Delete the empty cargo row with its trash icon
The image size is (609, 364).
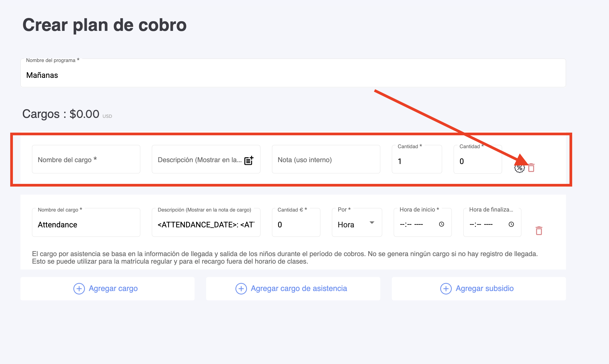531,168
